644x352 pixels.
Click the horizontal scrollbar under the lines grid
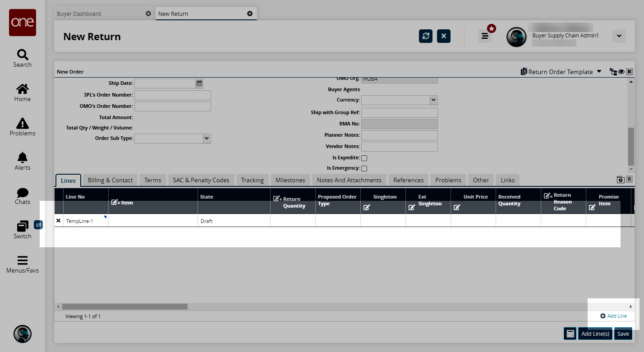click(x=125, y=307)
